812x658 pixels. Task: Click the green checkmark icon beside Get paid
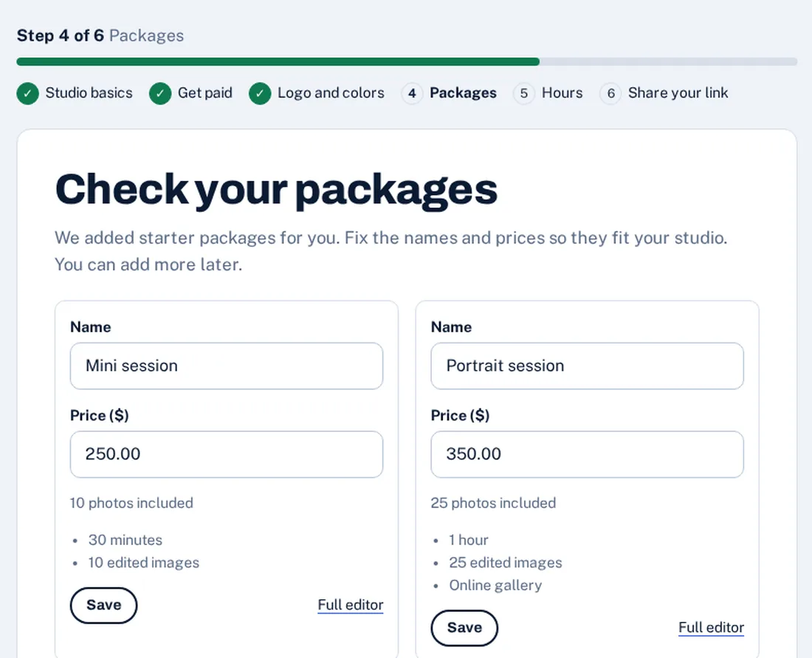pos(160,94)
